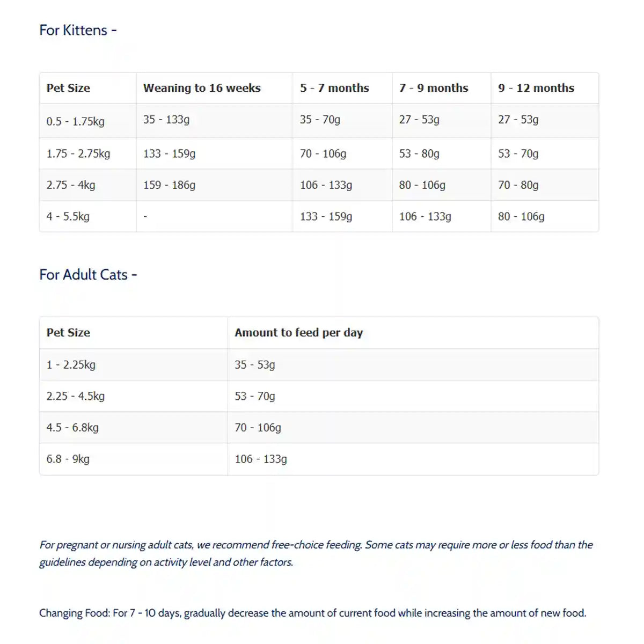Image resolution: width=644 pixels, height=644 pixels.
Task: Click the "80 - 106g" cell under 9 - 12 months
Action: [521, 217]
